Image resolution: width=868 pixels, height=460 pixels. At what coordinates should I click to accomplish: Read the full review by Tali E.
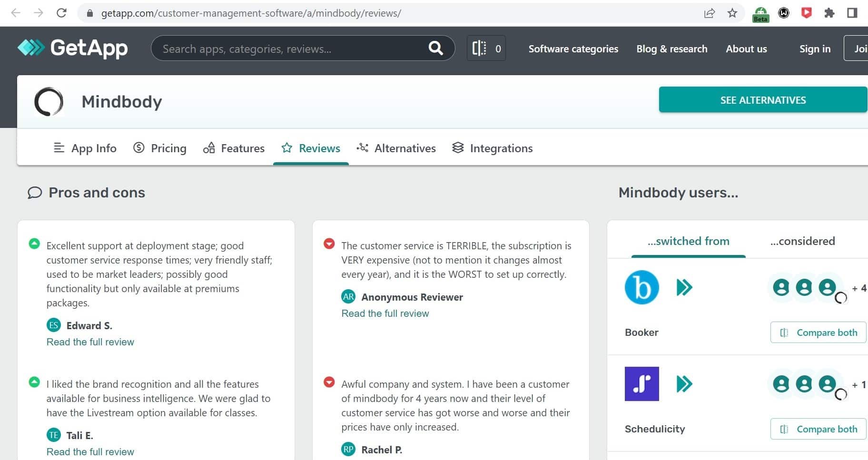pos(90,452)
